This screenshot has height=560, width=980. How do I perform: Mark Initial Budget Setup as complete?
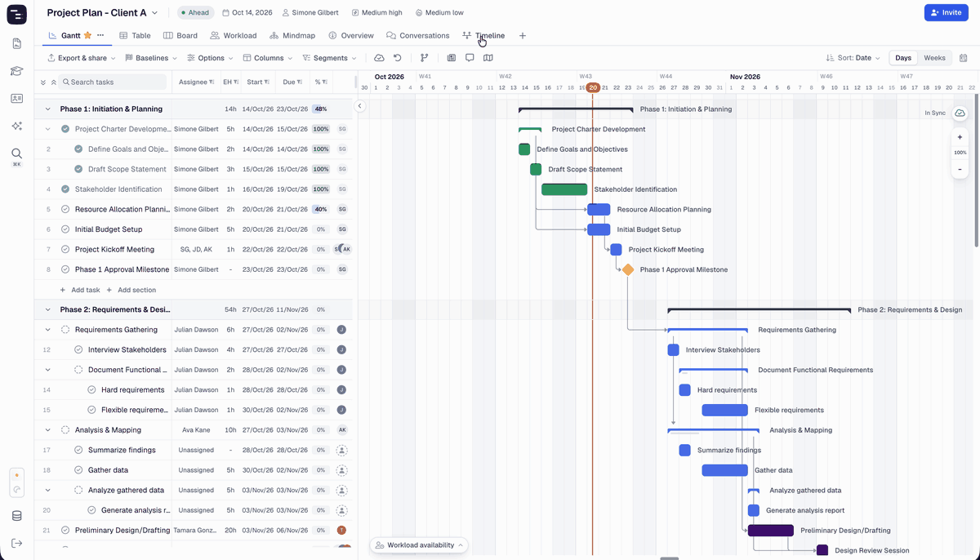tap(65, 229)
